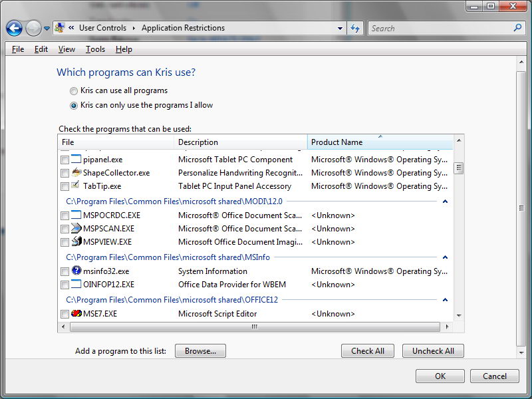532x399 pixels.
Task: Click the TabTip.exe file icon
Action: pyautogui.click(x=76, y=186)
